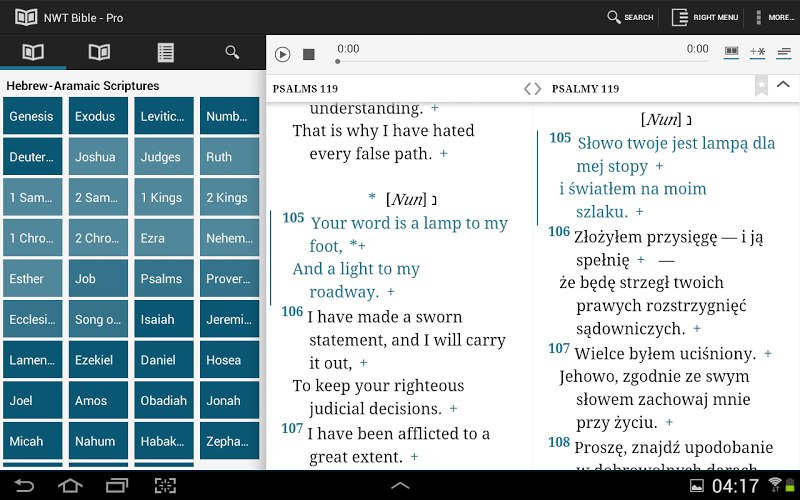800x500 pixels.
Task: Choose the 2 Kings tile
Action: [230, 197]
